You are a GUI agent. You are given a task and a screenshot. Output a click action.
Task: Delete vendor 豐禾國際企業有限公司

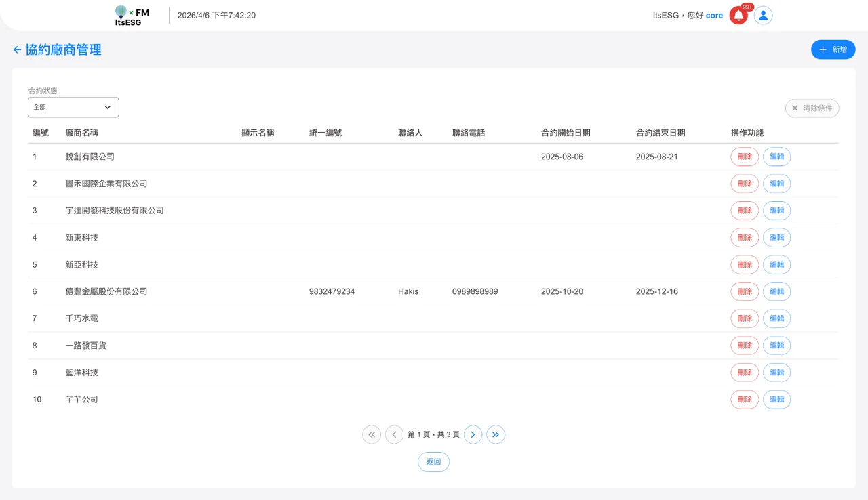tap(745, 184)
